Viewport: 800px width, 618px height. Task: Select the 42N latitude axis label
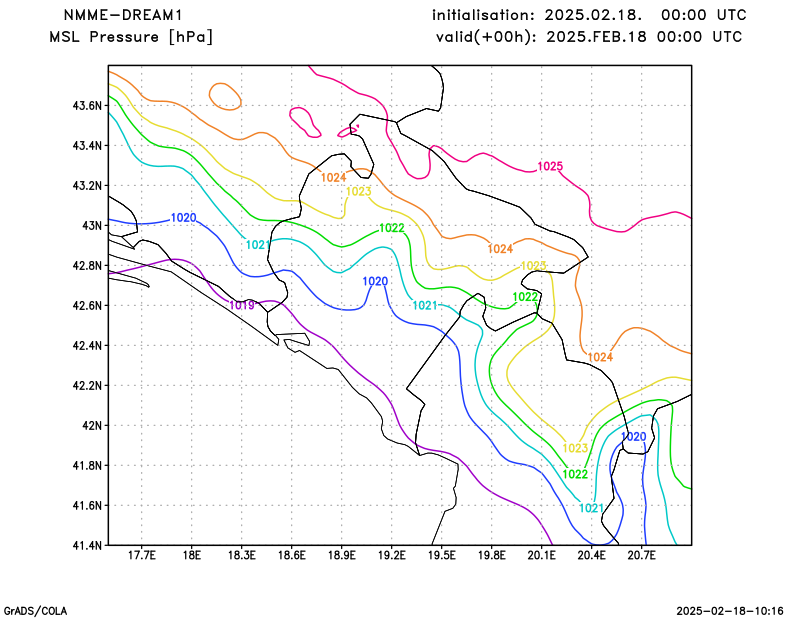click(x=92, y=426)
